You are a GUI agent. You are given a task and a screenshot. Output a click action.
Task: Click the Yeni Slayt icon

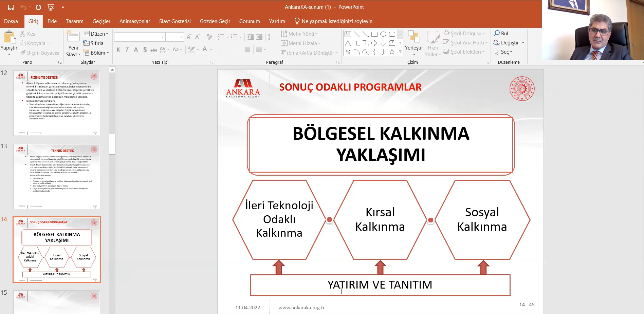pyautogui.click(x=73, y=37)
